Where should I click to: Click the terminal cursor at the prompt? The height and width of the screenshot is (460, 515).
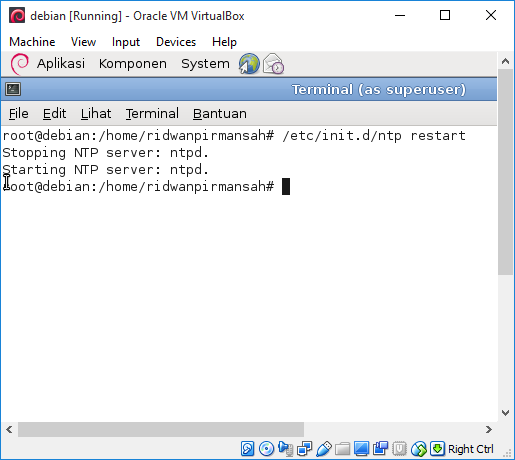tap(286, 186)
